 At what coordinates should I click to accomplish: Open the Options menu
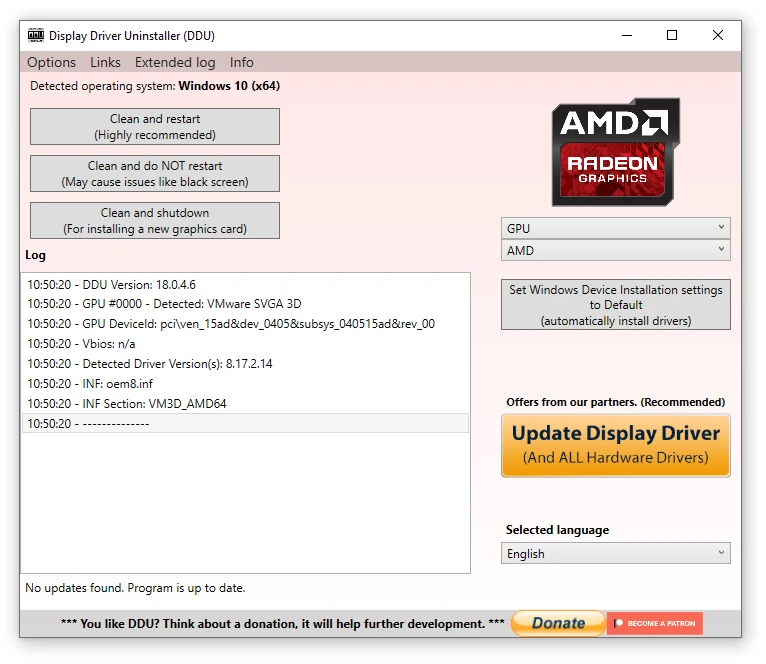click(x=52, y=62)
